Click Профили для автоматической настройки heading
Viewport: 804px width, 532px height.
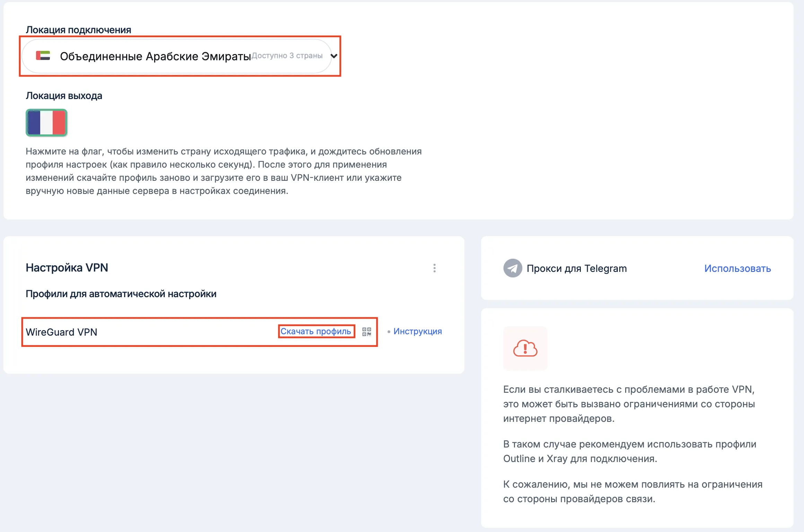pyautogui.click(x=121, y=294)
